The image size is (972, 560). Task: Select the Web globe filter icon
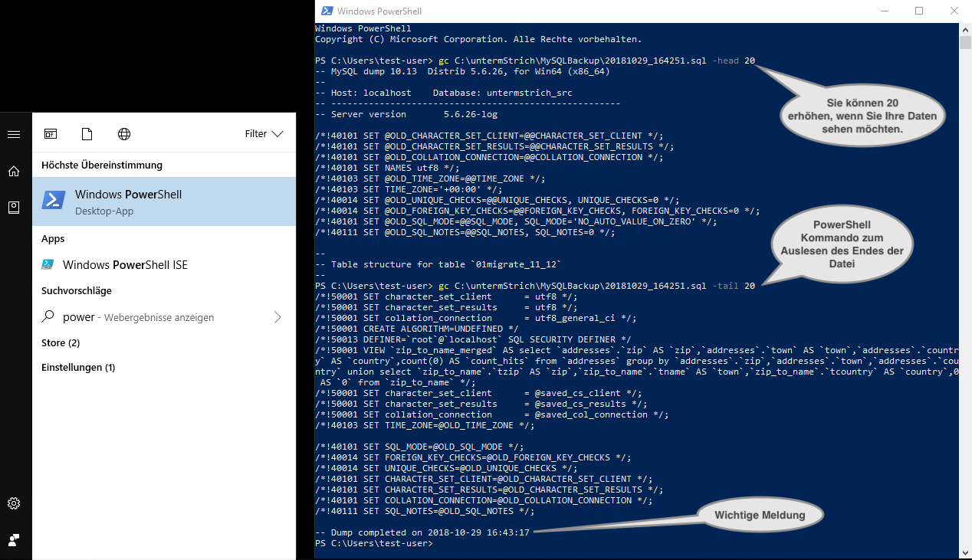coord(123,133)
